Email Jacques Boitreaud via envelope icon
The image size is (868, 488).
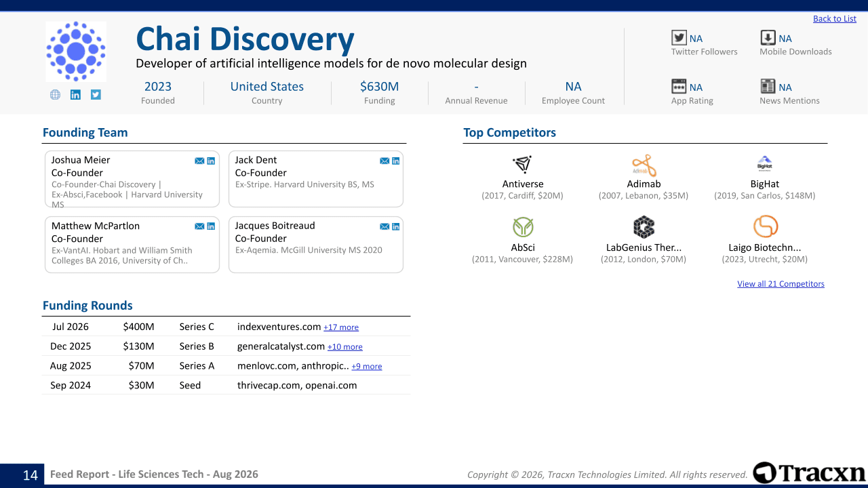[384, 226]
